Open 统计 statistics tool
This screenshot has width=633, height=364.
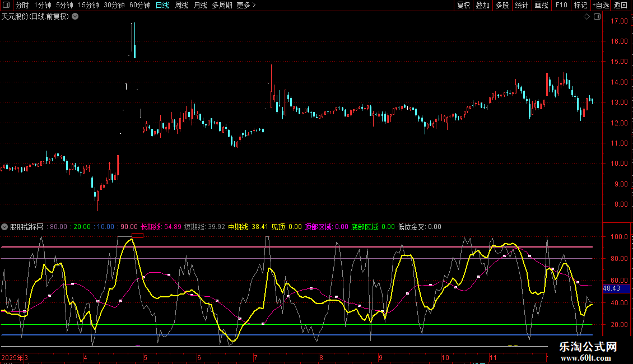click(522, 6)
